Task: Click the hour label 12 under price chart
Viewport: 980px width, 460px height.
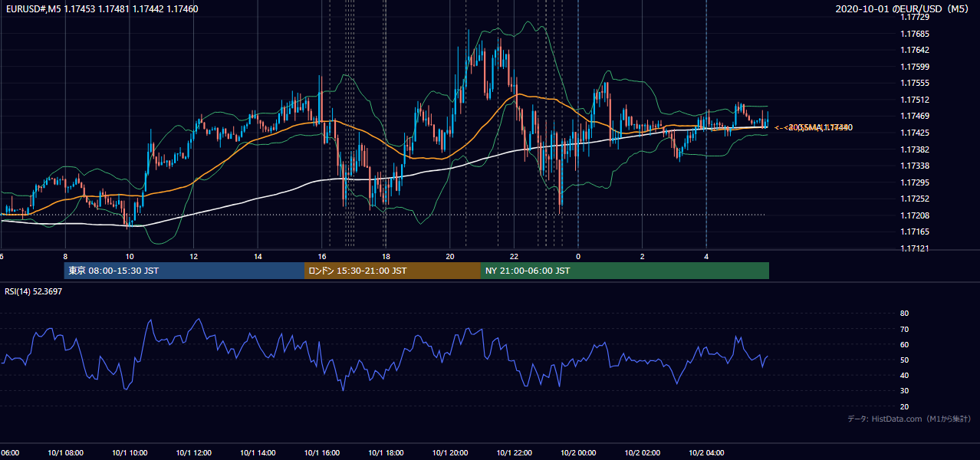Action: [193, 257]
